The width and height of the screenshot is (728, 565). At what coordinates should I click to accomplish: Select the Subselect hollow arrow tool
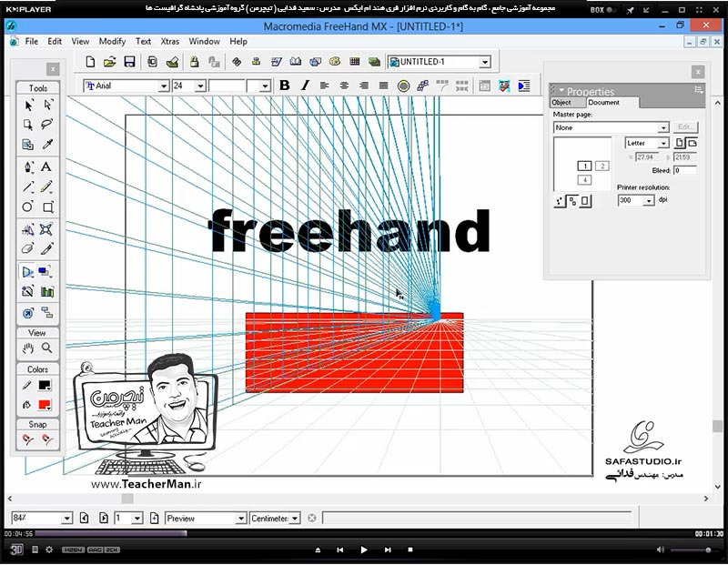pyautogui.click(x=47, y=106)
